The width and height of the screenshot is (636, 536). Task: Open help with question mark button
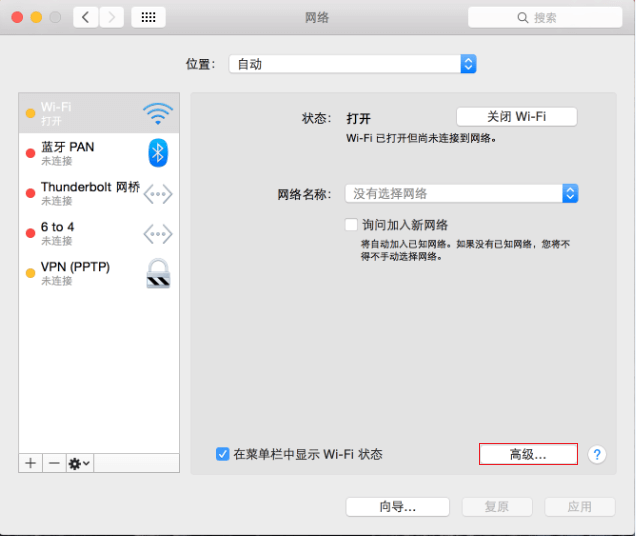[597, 454]
